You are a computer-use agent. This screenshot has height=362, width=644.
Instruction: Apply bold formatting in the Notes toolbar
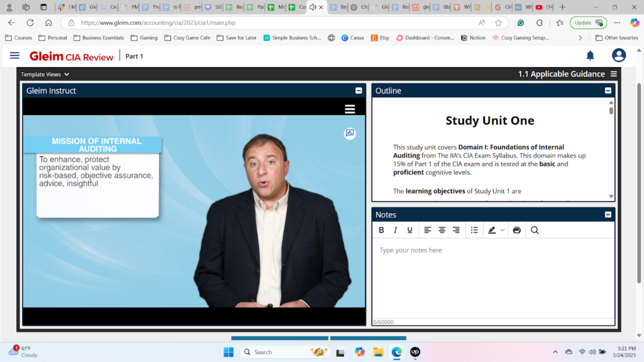(382, 230)
